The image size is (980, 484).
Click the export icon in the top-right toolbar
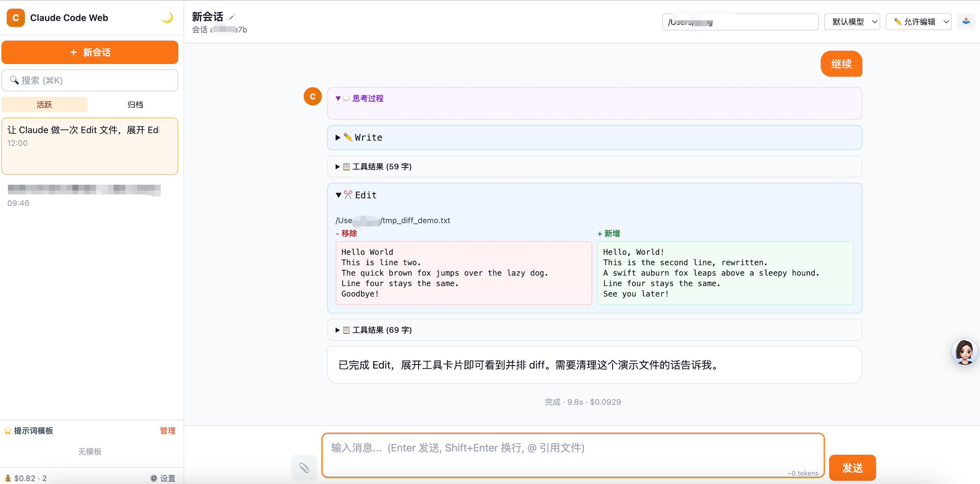pyautogui.click(x=966, y=22)
